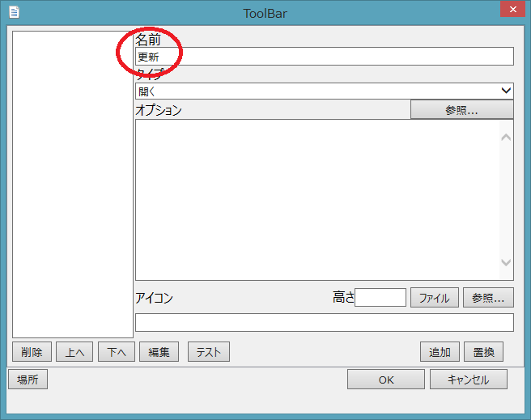Open the タイプ dropdown showing 開く

tap(324, 91)
